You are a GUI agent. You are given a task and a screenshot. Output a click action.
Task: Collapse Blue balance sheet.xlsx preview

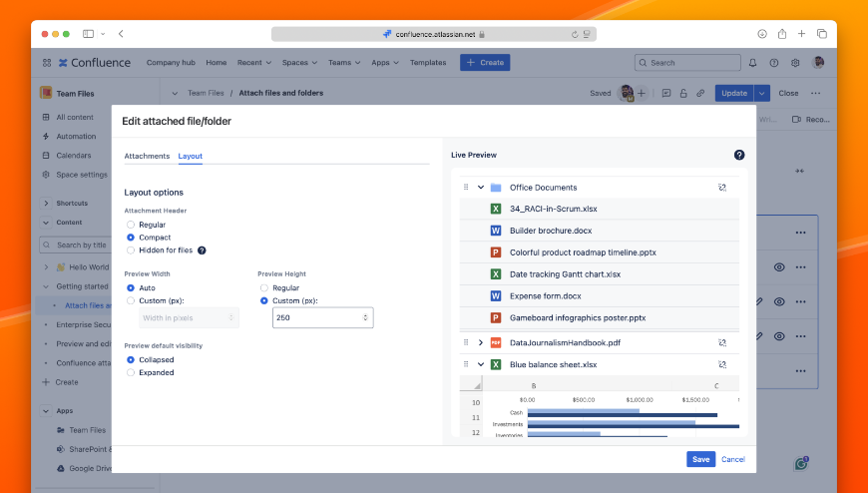coord(480,364)
